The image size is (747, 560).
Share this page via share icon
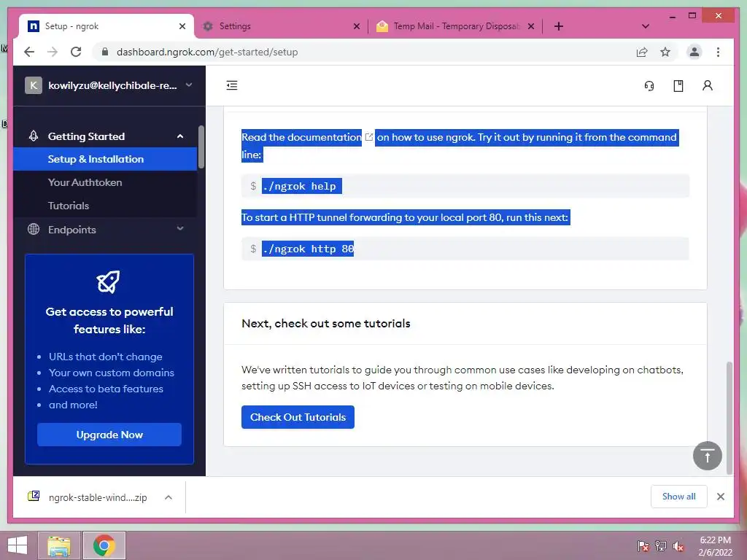click(642, 52)
